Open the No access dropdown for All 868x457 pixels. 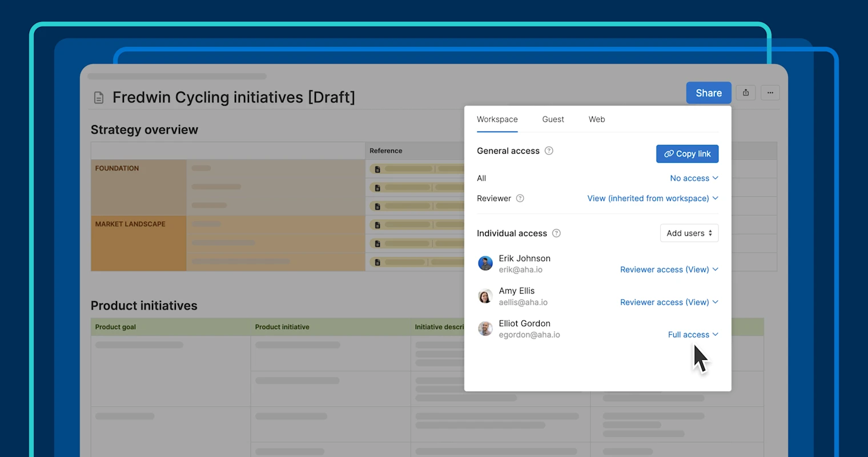click(694, 178)
